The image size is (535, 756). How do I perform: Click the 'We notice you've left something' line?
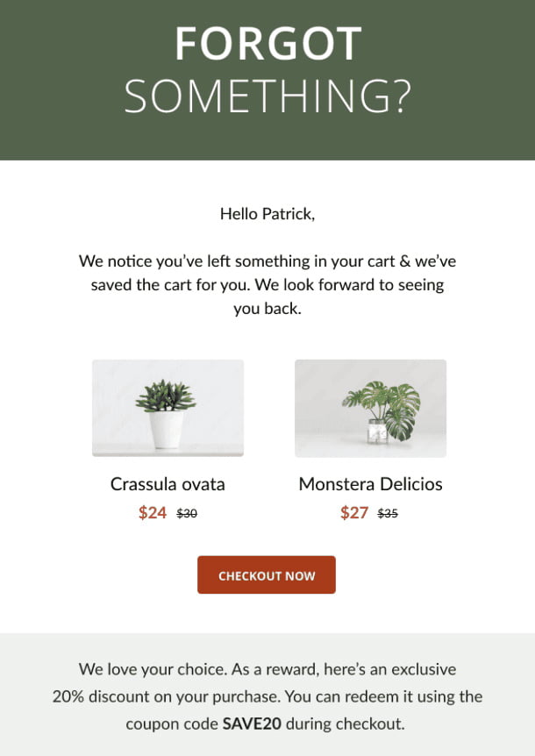point(267,260)
